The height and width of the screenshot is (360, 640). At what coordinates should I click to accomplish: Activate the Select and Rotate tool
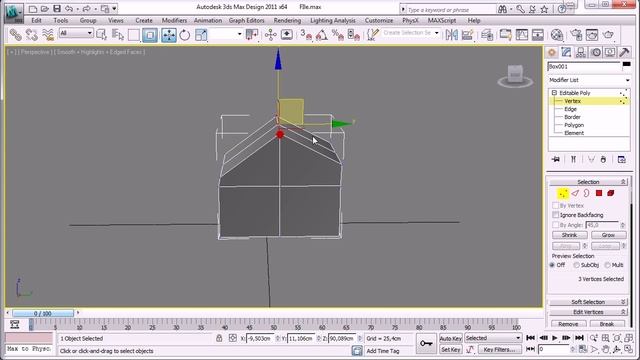[185, 35]
